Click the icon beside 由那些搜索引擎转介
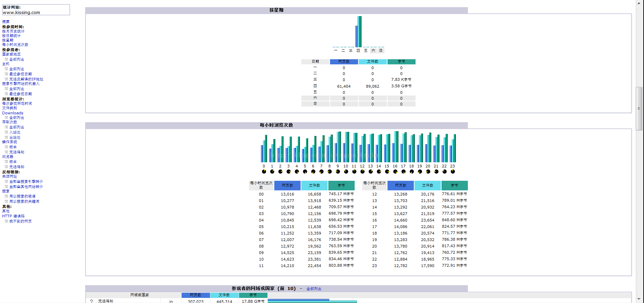 6,181
